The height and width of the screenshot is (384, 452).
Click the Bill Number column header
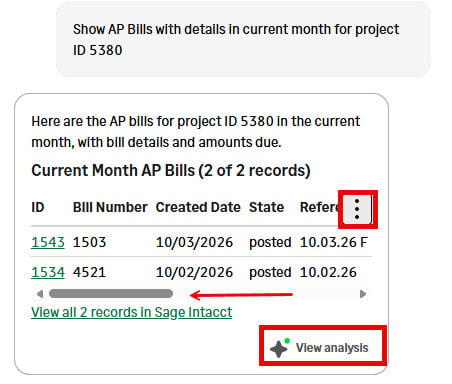pos(110,207)
